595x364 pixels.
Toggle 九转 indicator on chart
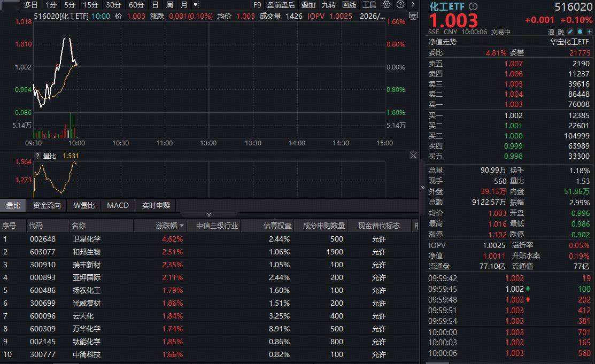328,5
